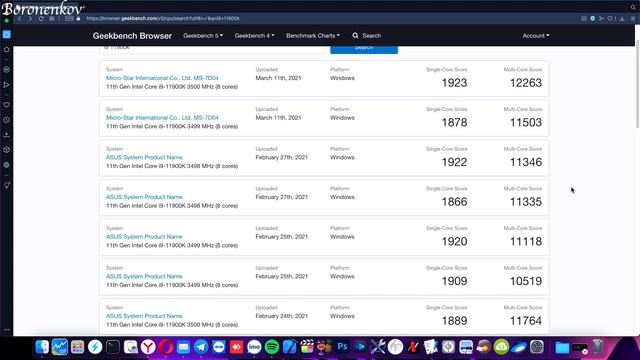The width and height of the screenshot is (640, 360).
Task: Open the blue folder in the dock
Action: click(x=562, y=347)
